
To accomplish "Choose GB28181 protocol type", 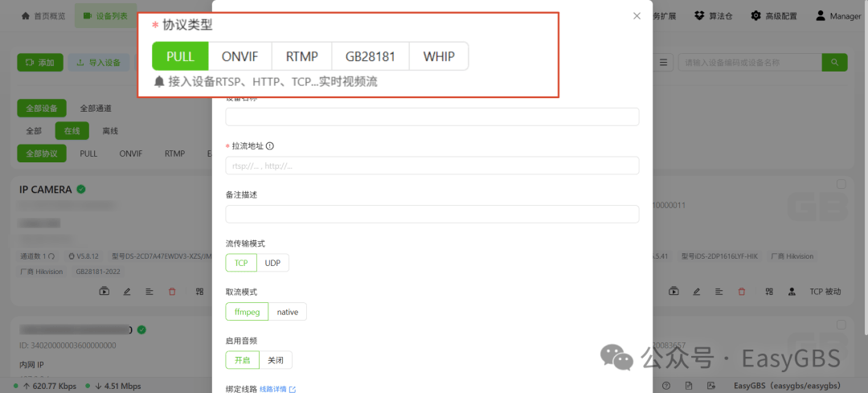I will (371, 56).
